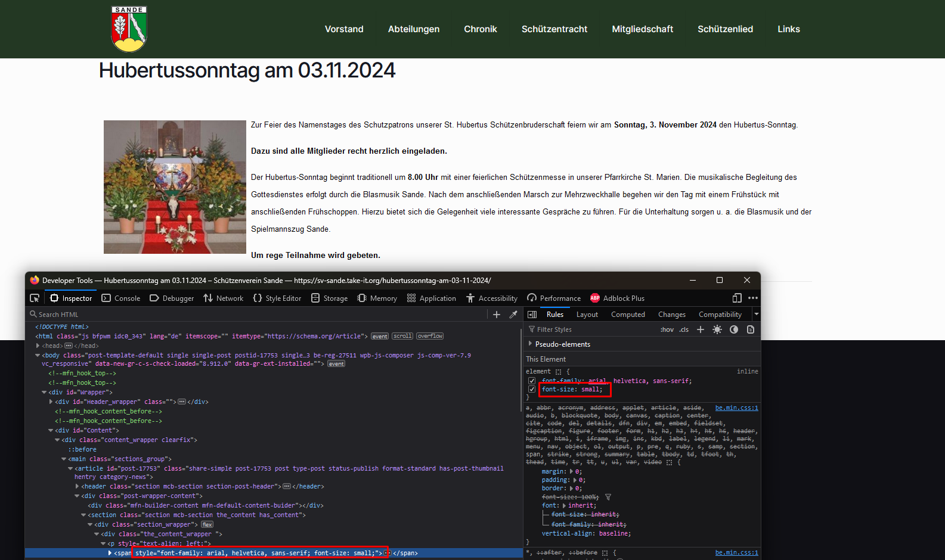Image resolution: width=945 pixels, height=560 pixels.
Task: Uncheck the font-size: small checkbox
Action: tap(532, 389)
